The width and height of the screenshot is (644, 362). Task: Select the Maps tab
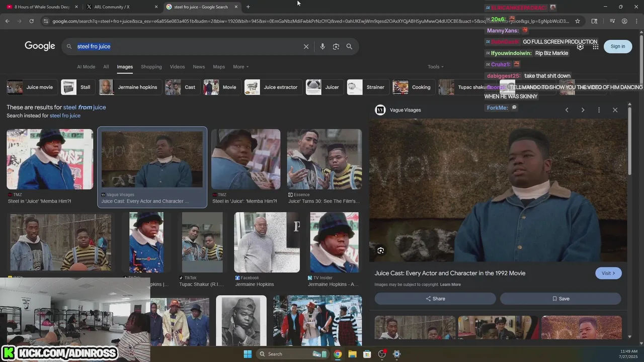(x=219, y=67)
